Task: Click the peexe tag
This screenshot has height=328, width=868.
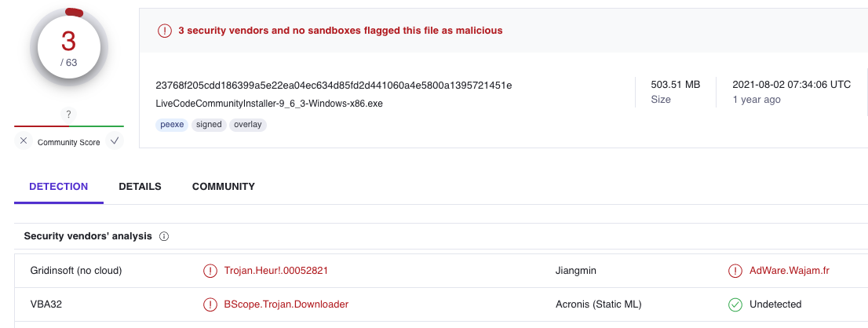Action: [x=172, y=124]
